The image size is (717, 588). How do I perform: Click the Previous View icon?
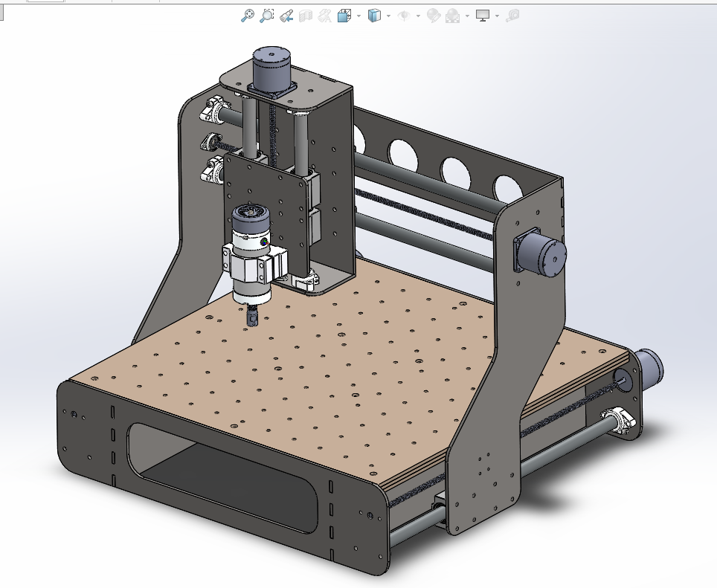point(286,16)
